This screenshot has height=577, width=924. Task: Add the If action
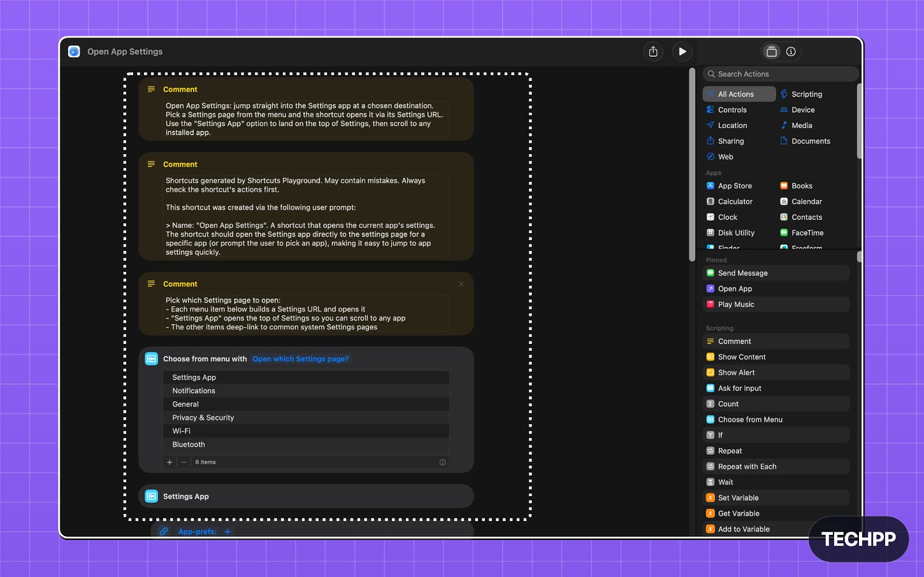pyautogui.click(x=776, y=435)
